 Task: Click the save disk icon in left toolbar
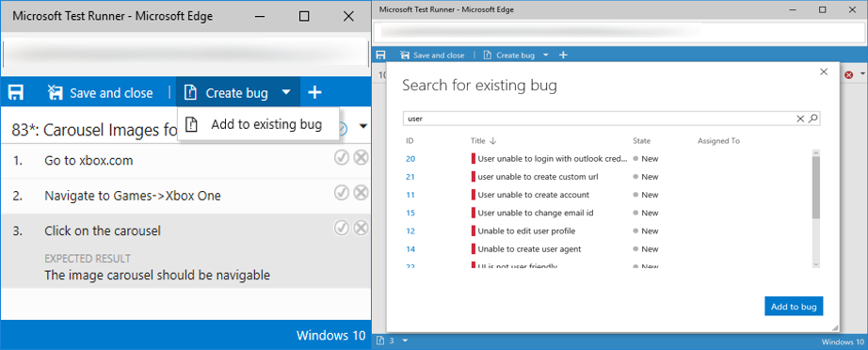(x=16, y=92)
